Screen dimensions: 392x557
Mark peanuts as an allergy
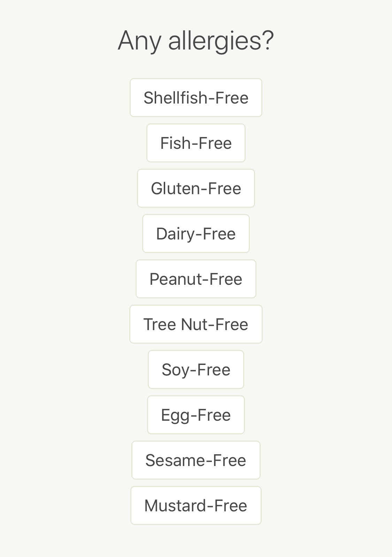coord(196,279)
